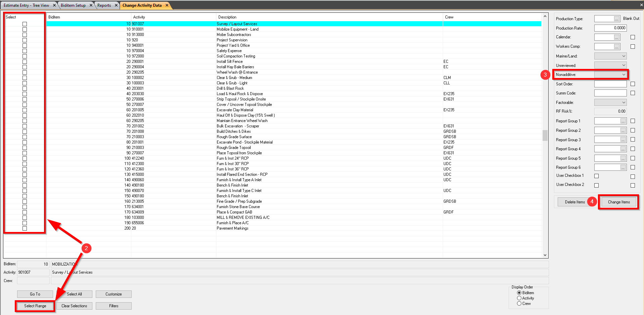Screen dimensions: 644x315
Task: Open the Estimate Entry - Tree View tab
Action: [x=26, y=5]
